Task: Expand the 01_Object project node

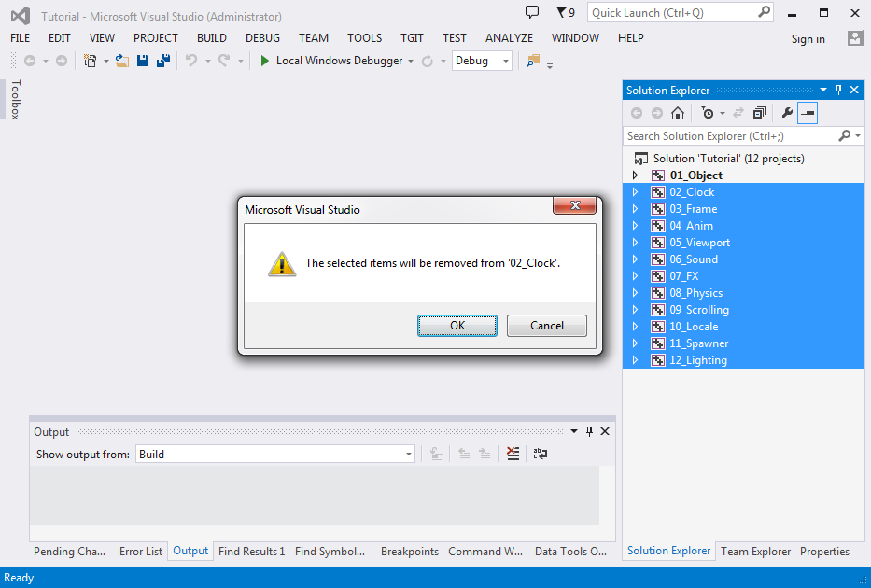Action: pyautogui.click(x=636, y=175)
